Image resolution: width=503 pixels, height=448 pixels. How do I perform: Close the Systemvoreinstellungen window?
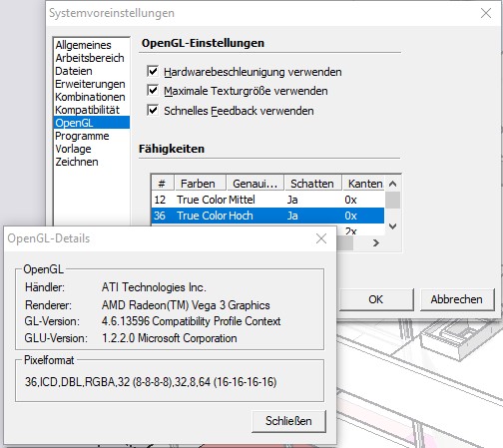[486, 13]
